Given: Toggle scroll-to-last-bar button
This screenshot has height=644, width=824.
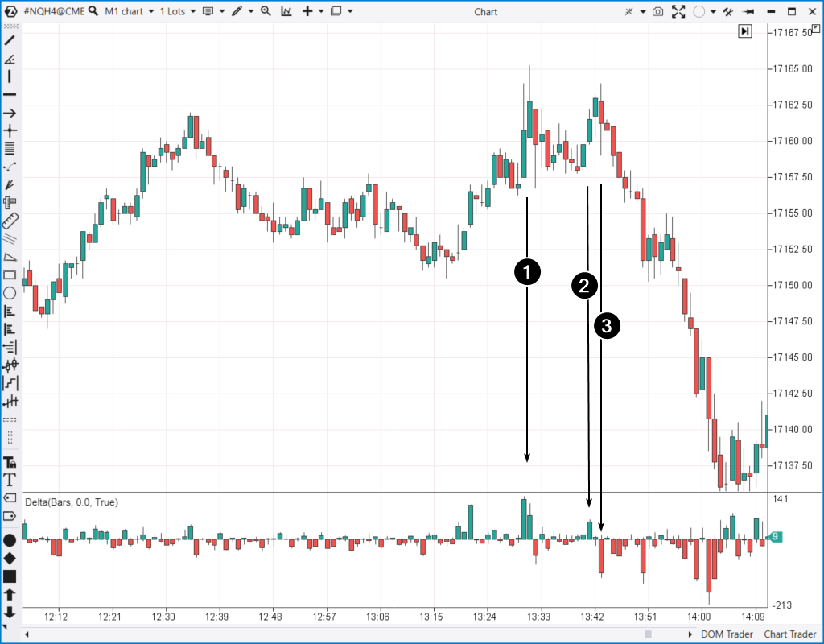Looking at the screenshot, I should click(x=745, y=31).
